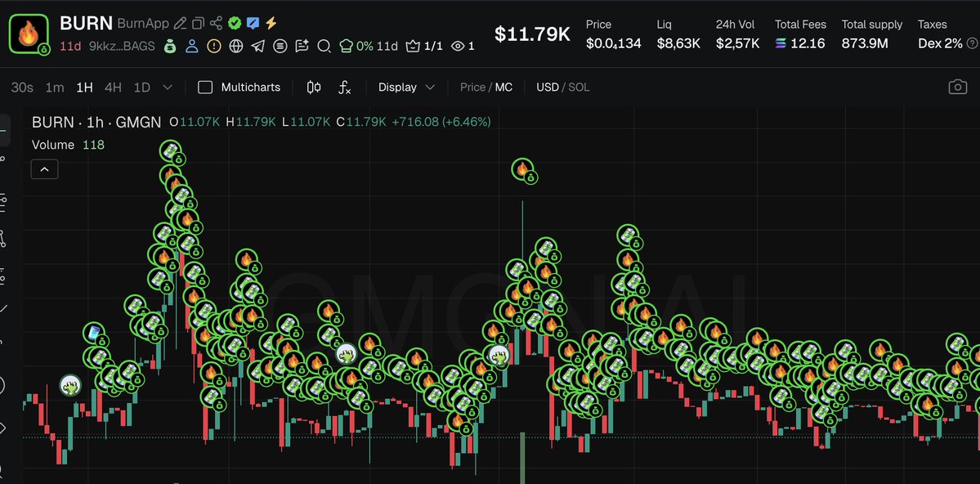Open the candlestick chart type icon
The height and width of the screenshot is (484, 980).
(314, 87)
